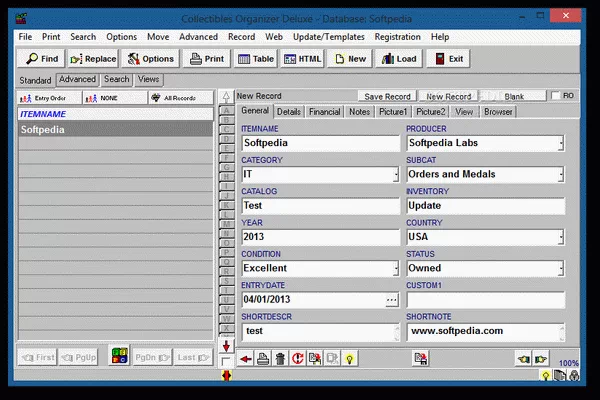Screen dimensions: 600x400
Task: Click the Blank button
Action: [x=514, y=96]
